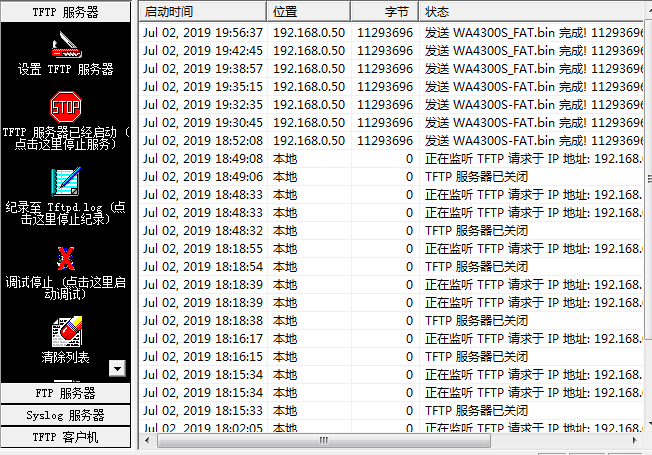Select the log row at 19:32:35
This screenshot has width=652, height=455.
[x=391, y=105]
